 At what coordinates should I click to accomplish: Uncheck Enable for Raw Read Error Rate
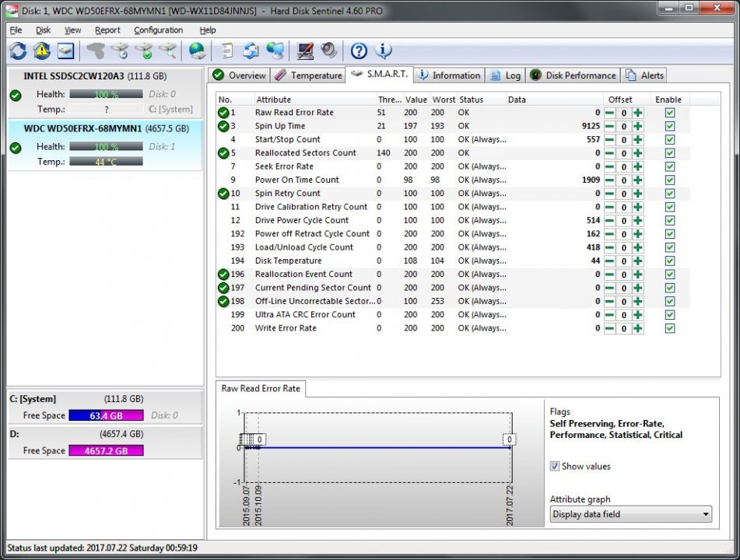[670, 113]
